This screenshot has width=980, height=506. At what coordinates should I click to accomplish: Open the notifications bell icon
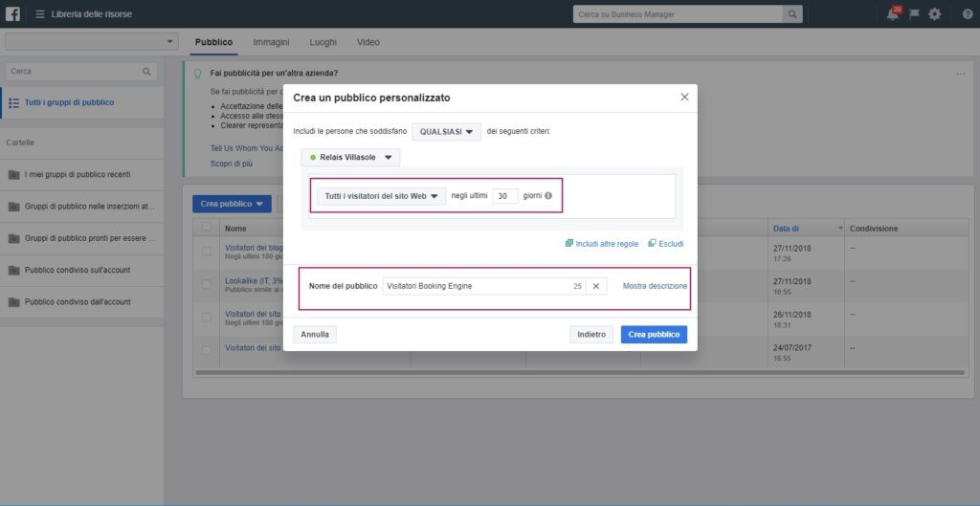pyautogui.click(x=893, y=13)
